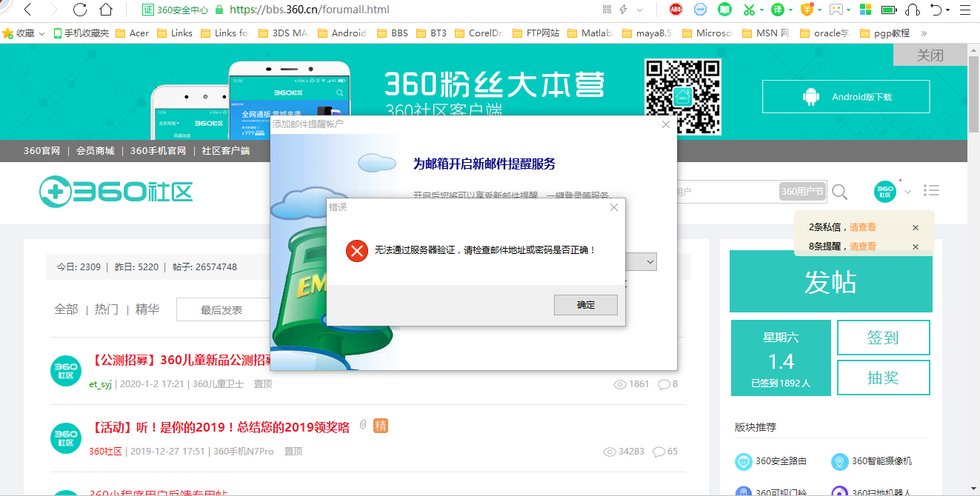This screenshot has height=496, width=980.
Task: Open the 手机收藏夹 bookmark
Action: tap(81, 33)
